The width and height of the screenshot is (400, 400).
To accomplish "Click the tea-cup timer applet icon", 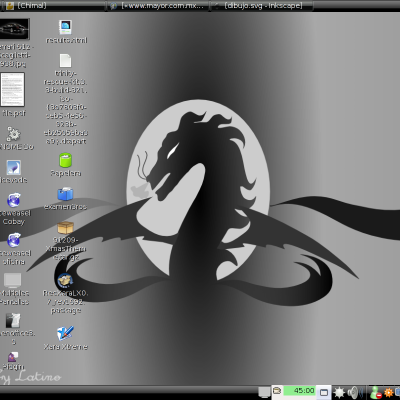I will [277, 390].
